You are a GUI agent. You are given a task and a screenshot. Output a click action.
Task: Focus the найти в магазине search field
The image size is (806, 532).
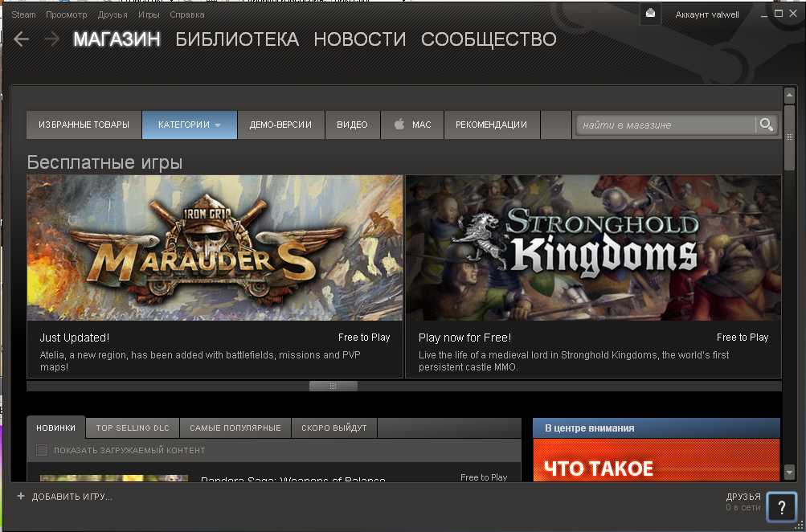(x=665, y=125)
